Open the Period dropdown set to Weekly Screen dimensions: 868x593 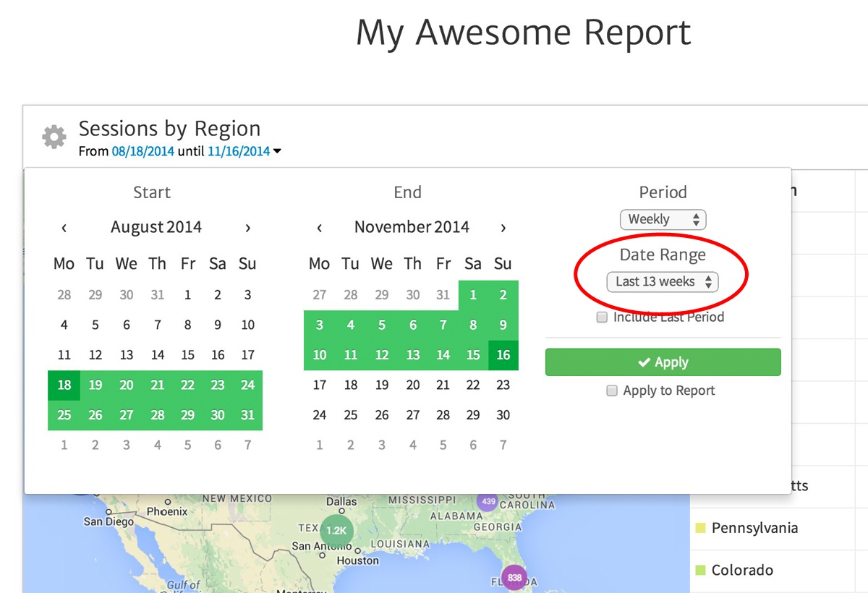pos(663,219)
